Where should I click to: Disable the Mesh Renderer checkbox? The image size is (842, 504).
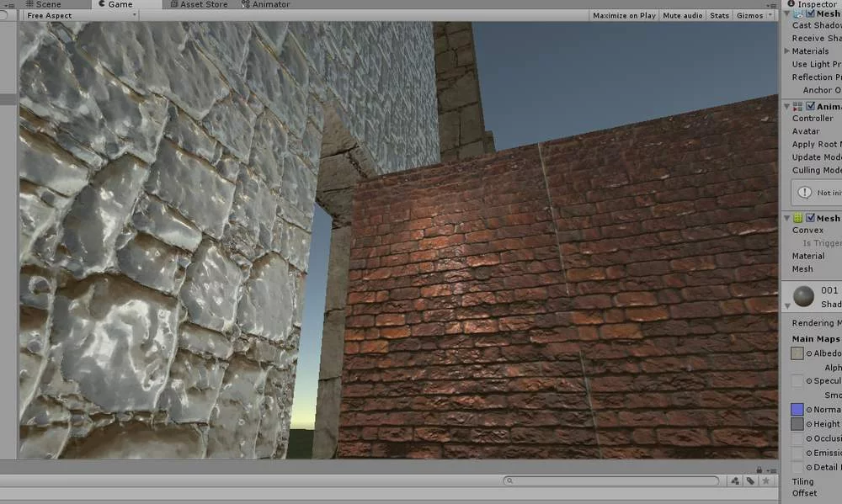(810, 13)
